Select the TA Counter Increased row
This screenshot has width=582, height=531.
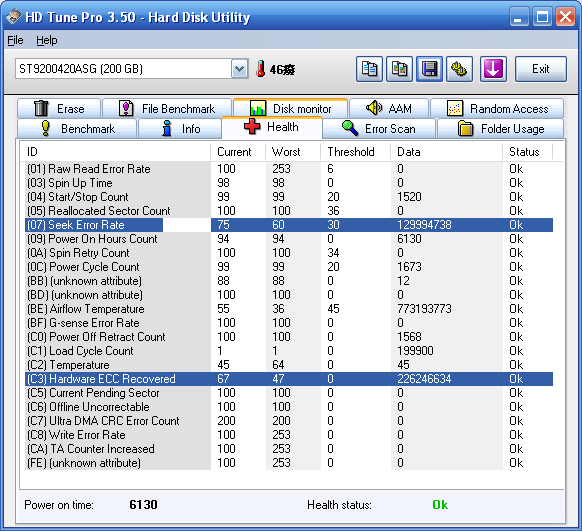coord(289,449)
